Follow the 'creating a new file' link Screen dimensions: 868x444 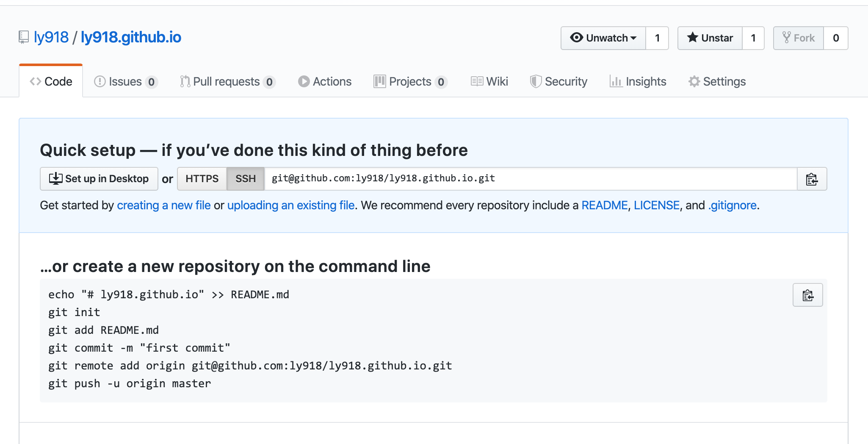(163, 205)
